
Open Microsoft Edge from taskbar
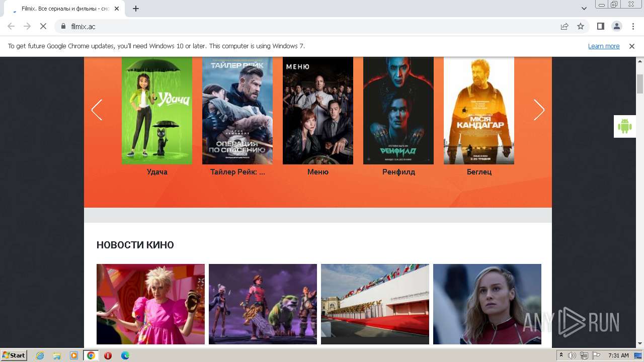[125, 355]
